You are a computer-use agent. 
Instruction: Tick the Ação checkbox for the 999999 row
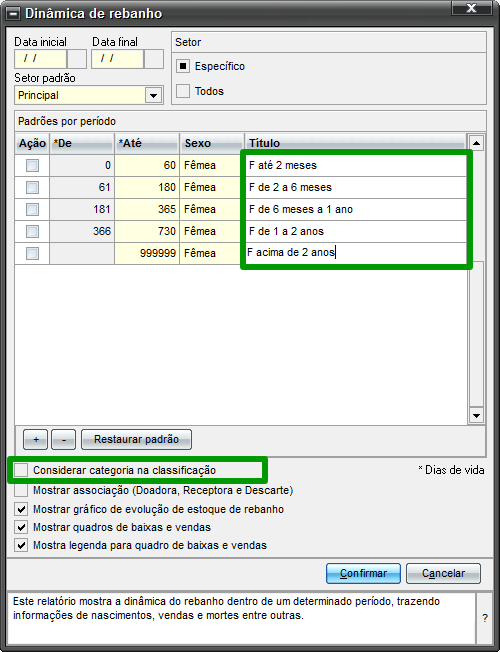(32, 254)
